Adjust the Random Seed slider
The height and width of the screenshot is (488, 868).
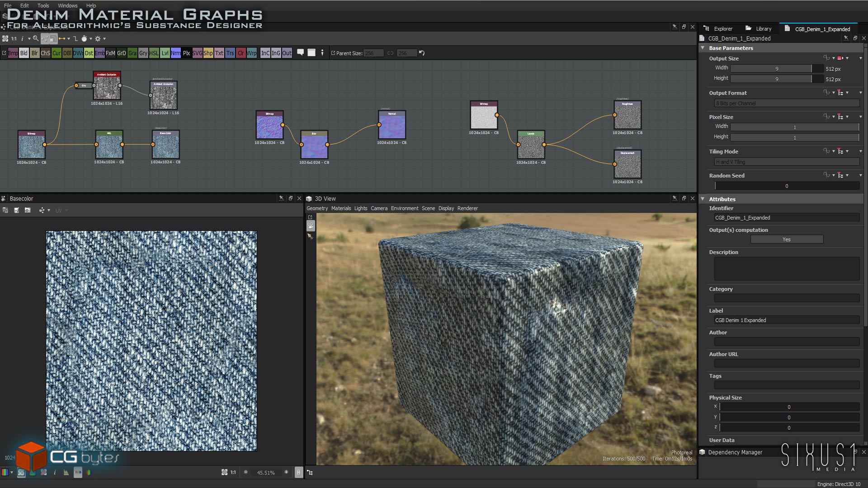(787, 186)
